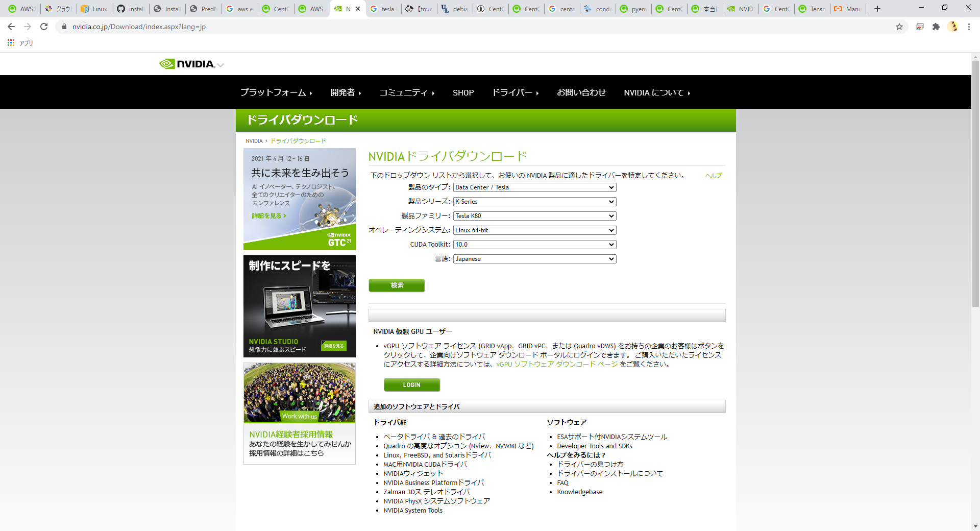Image resolution: width=980 pixels, height=531 pixels.
Task: Open the Knowledgebase link
Action: pos(580,492)
